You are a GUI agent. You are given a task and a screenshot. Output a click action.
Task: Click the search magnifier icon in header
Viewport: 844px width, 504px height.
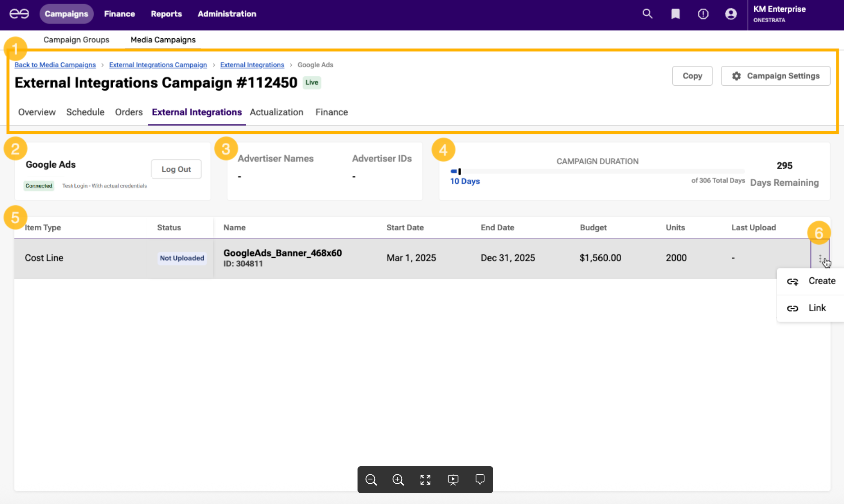point(647,14)
